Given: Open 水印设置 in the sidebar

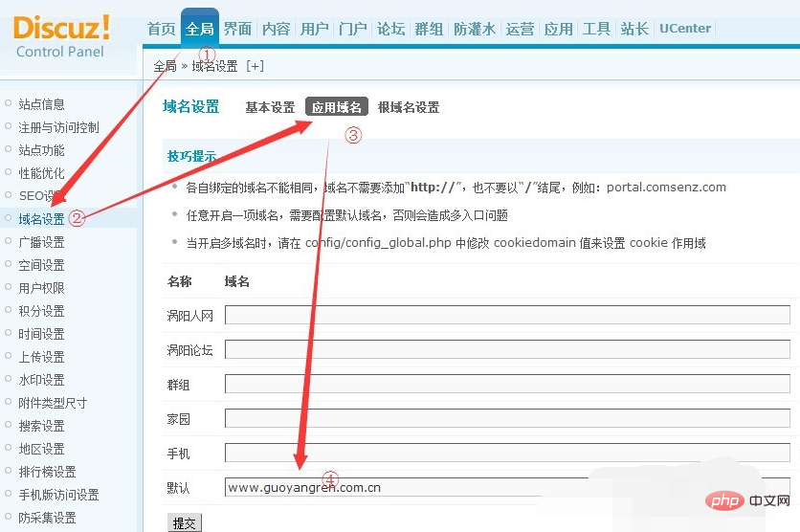Looking at the screenshot, I should 41,380.
